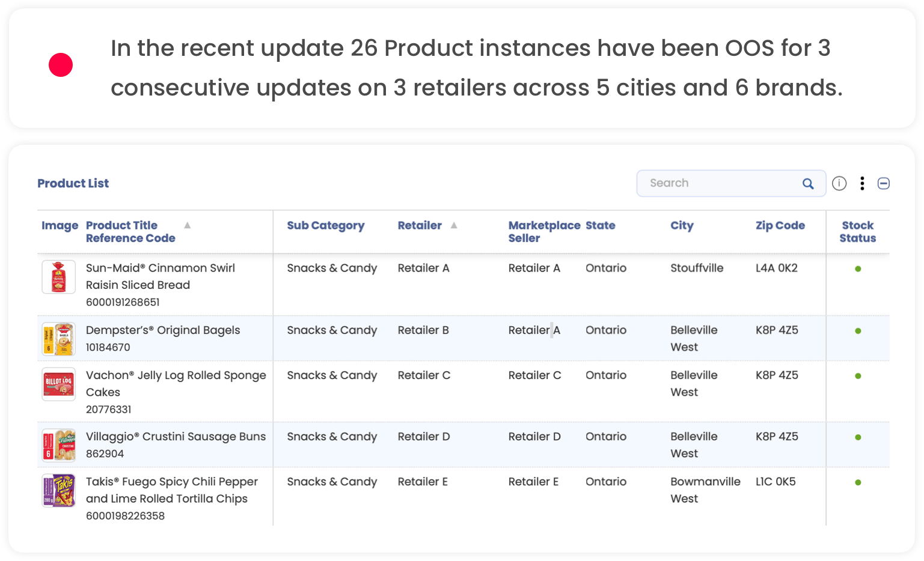Image resolution: width=924 pixels, height=561 pixels.
Task: Open Villaggio Crustini Buns product thumbnail
Action: (x=58, y=445)
